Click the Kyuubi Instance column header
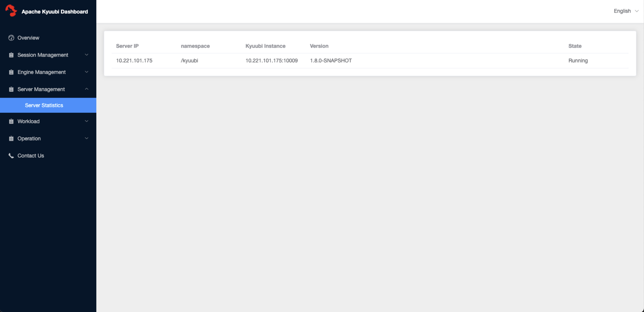The width and height of the screenshot is (644, 312). pyautogui.click(x=265, y=46)
